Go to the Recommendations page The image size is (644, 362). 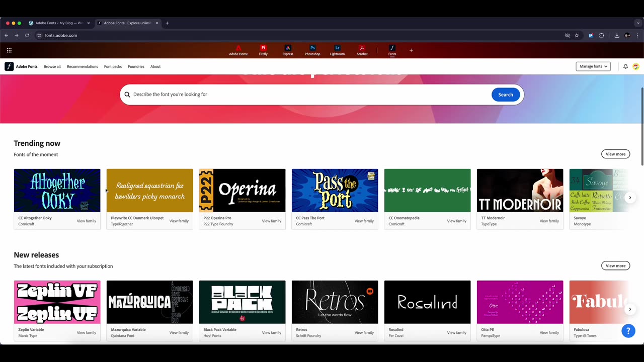82,66
